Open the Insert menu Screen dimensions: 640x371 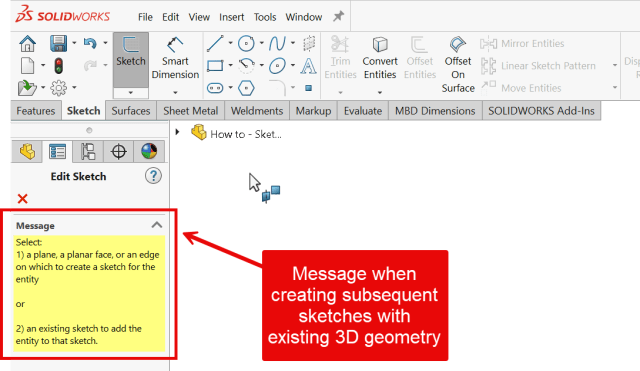click(231, 17)
